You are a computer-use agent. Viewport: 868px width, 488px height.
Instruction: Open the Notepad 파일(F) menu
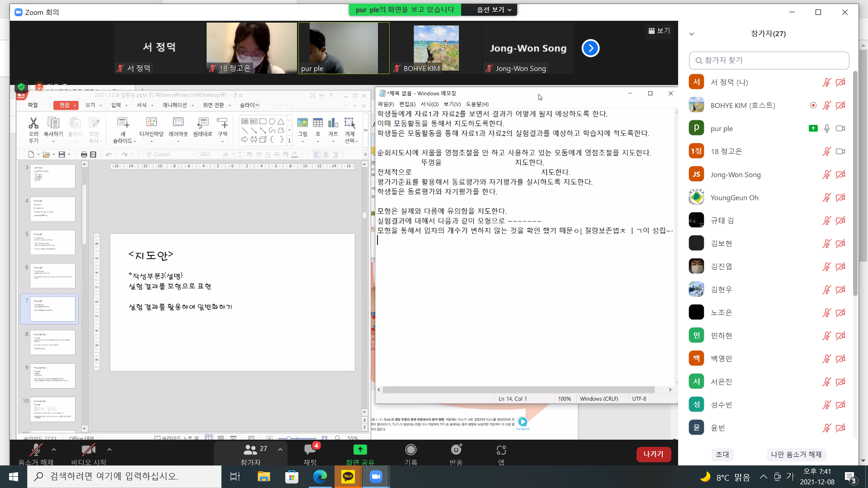tap(386, 104)
